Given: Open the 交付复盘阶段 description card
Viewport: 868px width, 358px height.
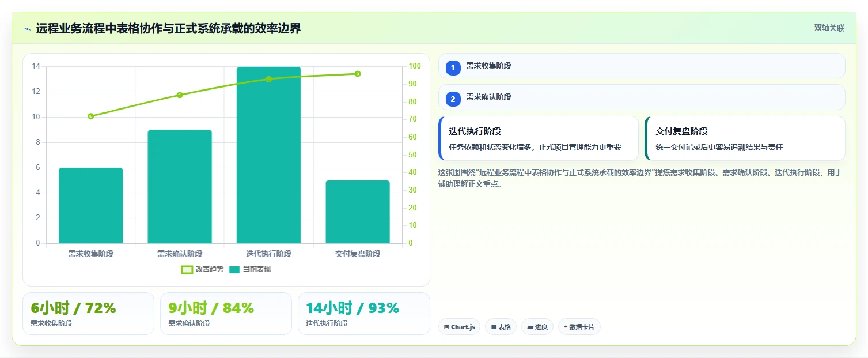Looking at the screenshot, I should click(x=745, y=138).
